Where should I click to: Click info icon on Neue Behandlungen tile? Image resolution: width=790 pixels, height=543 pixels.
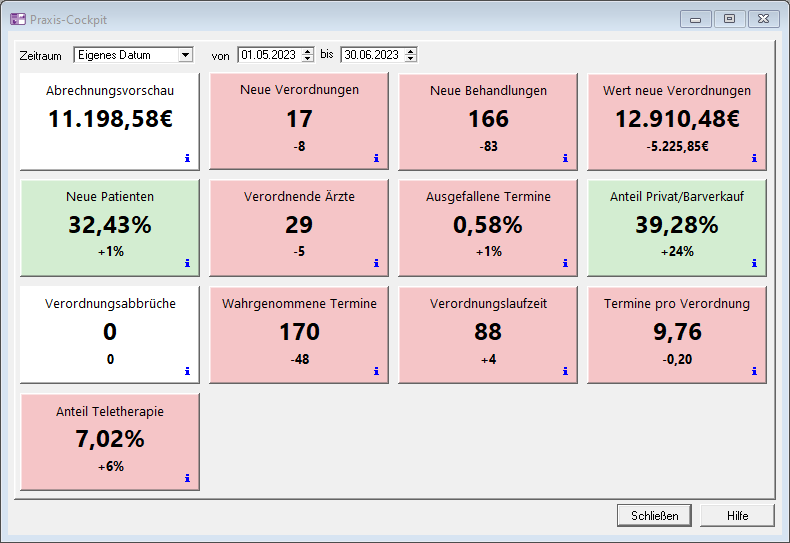click(565, 157)
